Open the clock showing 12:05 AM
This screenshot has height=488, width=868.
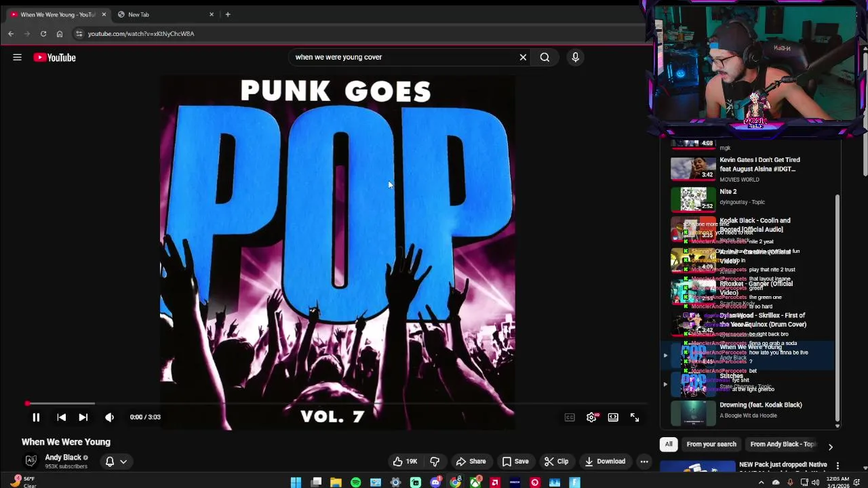837,483
